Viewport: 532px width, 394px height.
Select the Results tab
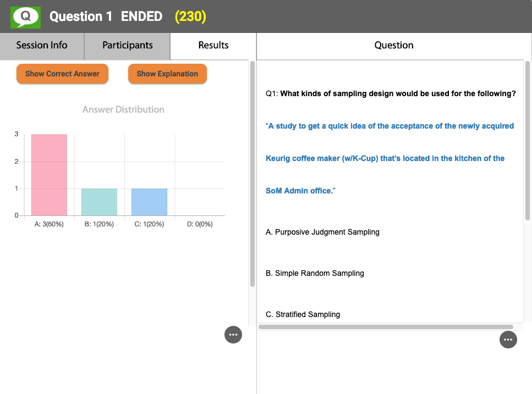(x=213, y=46)
